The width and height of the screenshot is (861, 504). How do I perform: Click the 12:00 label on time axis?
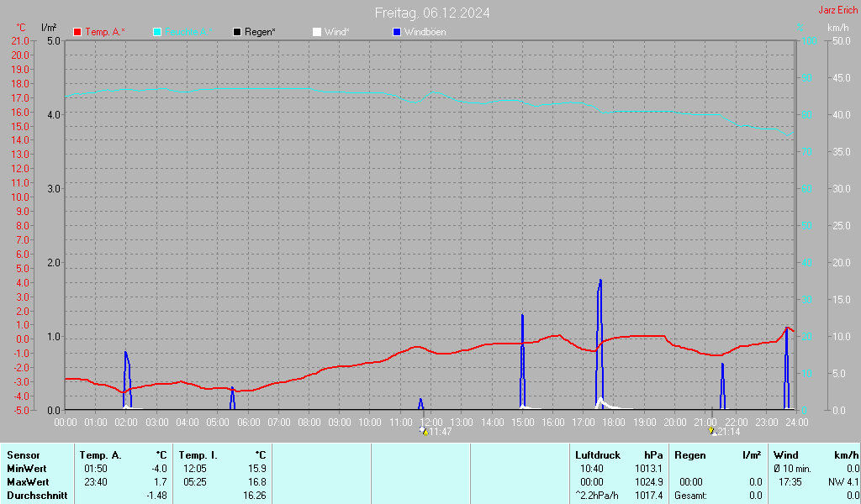click(431, 422)
